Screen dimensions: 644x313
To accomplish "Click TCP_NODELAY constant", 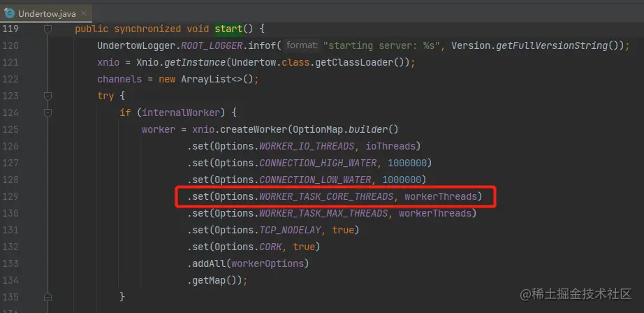I will tap(290, 231).
